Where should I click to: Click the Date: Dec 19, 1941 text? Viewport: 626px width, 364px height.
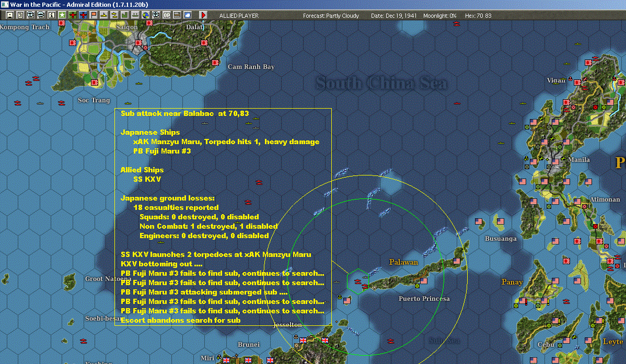(393, 16)
